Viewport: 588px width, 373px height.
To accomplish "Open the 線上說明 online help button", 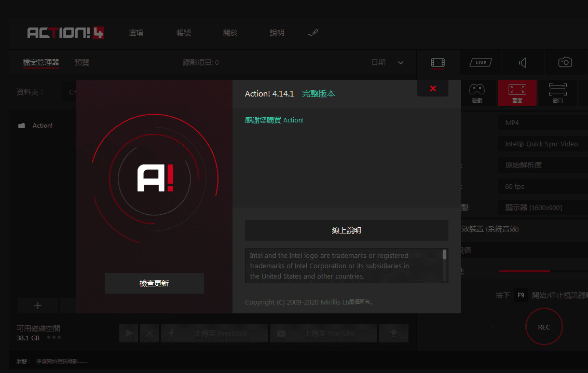I will click(346, 230).
